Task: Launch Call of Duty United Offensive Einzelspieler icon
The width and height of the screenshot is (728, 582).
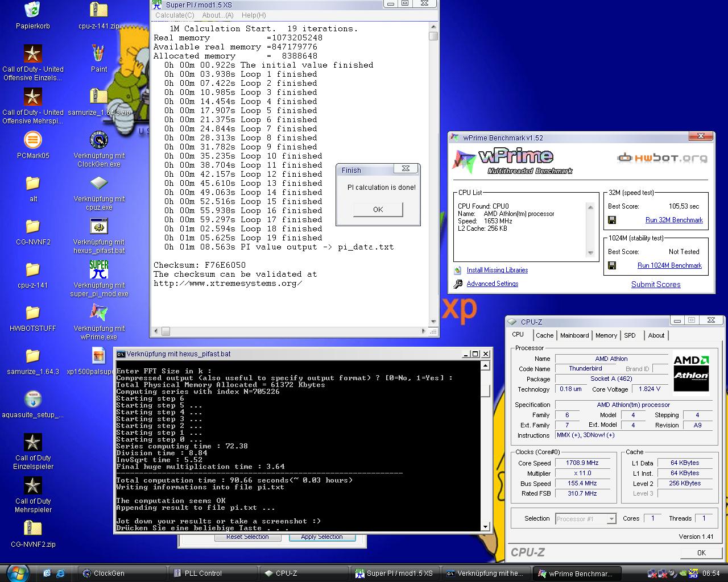Action: pyautogui.click(x=33, y=53)
